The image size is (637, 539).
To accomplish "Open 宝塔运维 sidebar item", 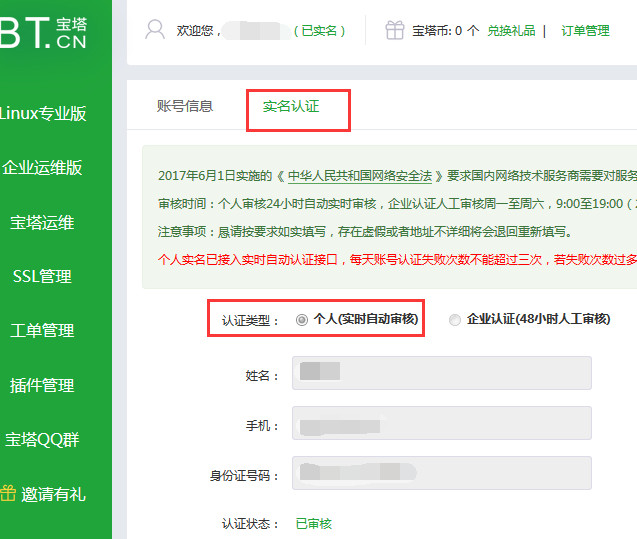I will pyautogui.click(x=42, y=222).
